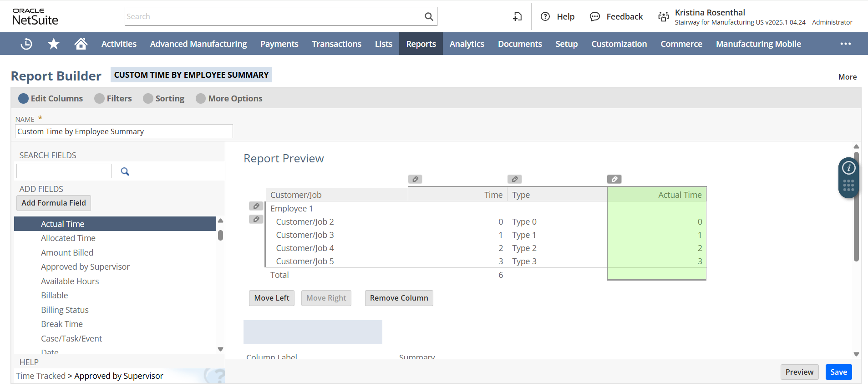The height and width of the screenshot is (392, 868).
Task: Click the search fields magnifier icon
Action: click(x=125, y=171)
